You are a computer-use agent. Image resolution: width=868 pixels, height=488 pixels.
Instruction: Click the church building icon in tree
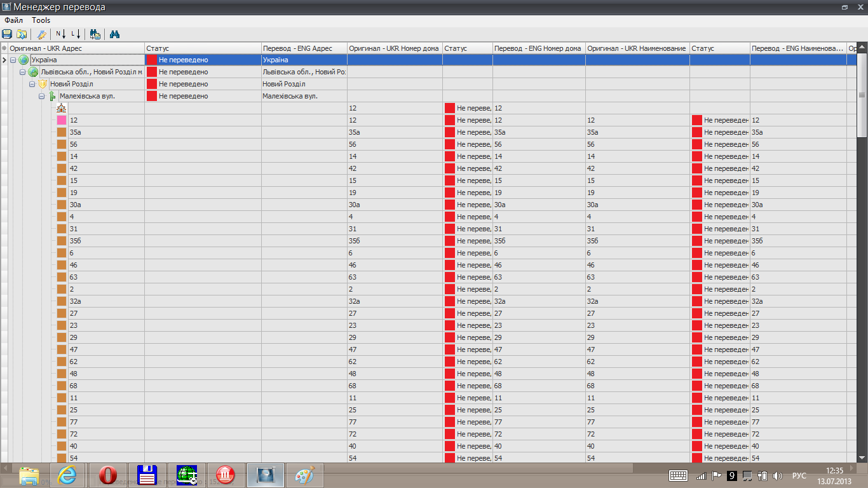62,108
